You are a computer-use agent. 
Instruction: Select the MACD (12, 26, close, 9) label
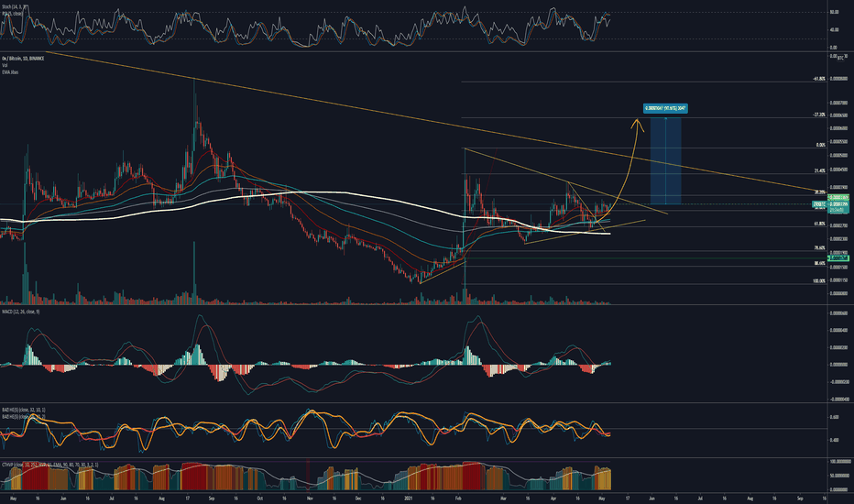(x=21, y=312)
